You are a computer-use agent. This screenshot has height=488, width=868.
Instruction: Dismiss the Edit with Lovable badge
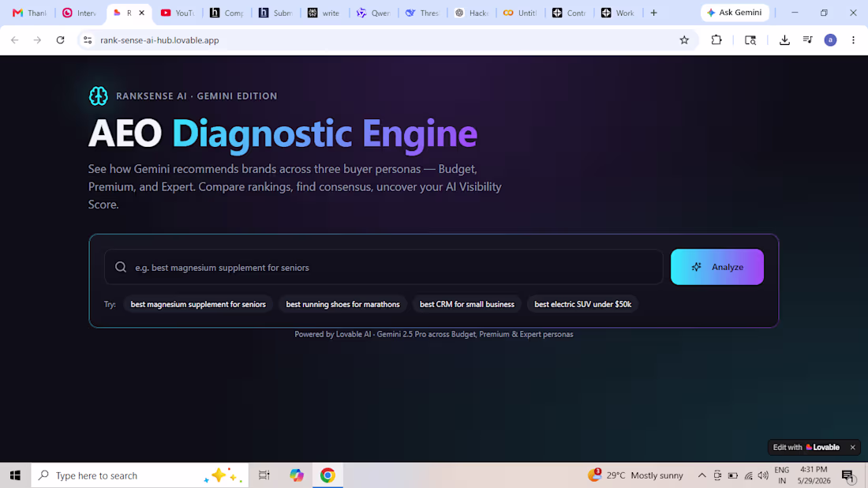852,447
